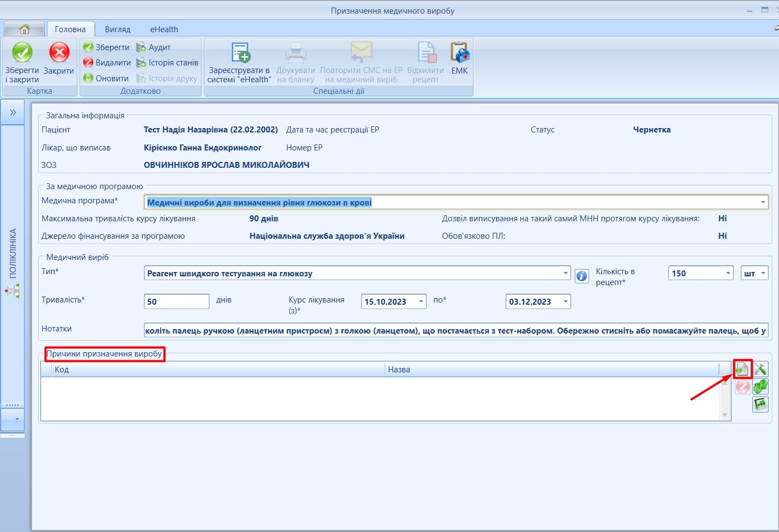Click the green 'Зберегти і закрити' checkmark icon

22,53
